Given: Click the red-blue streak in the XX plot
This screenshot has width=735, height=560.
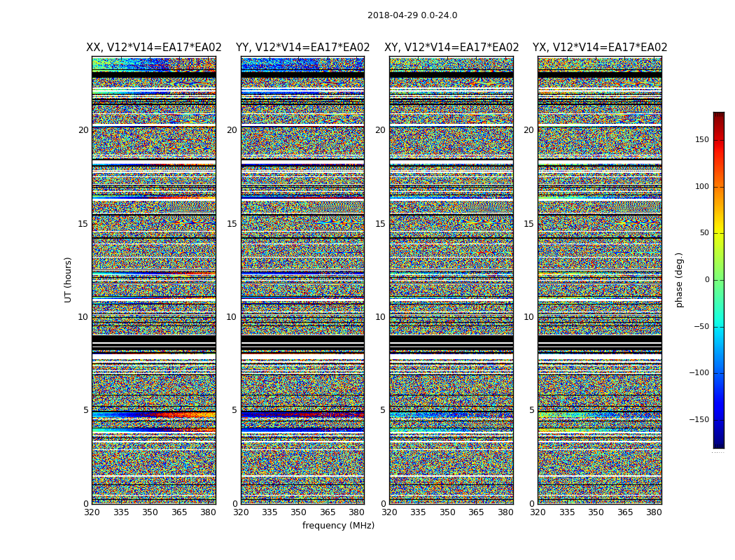Looking at the screenshot, I should tap(153, 415).
